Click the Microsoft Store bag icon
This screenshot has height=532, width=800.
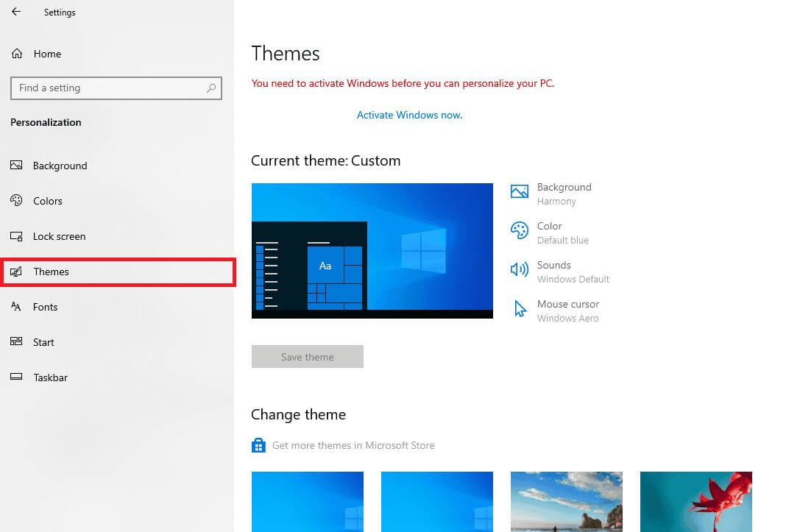258,445
